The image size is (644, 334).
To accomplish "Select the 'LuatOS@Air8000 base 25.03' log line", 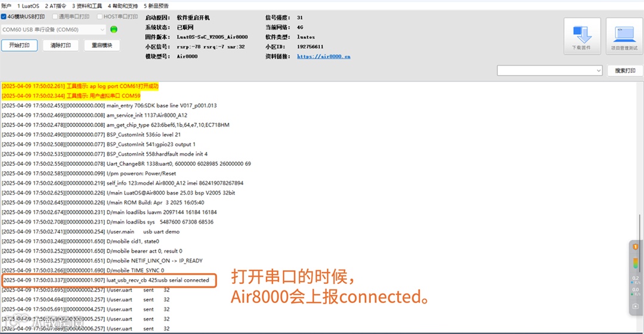I will click(x=118, y=193).
